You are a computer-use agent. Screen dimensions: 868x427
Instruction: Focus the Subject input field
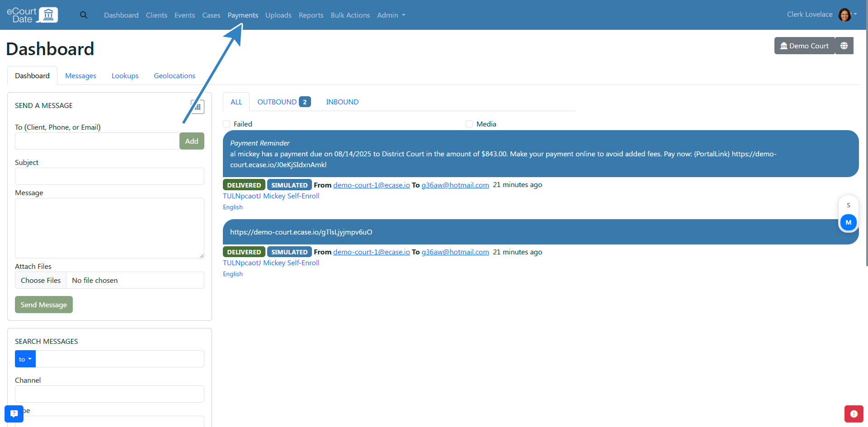tap(109, 176)
